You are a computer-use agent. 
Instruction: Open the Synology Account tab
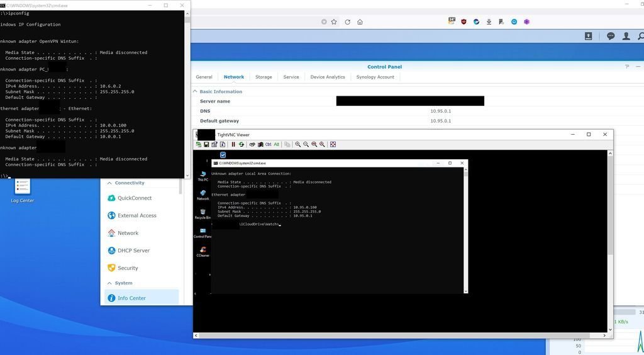click(x=375, y=77)
